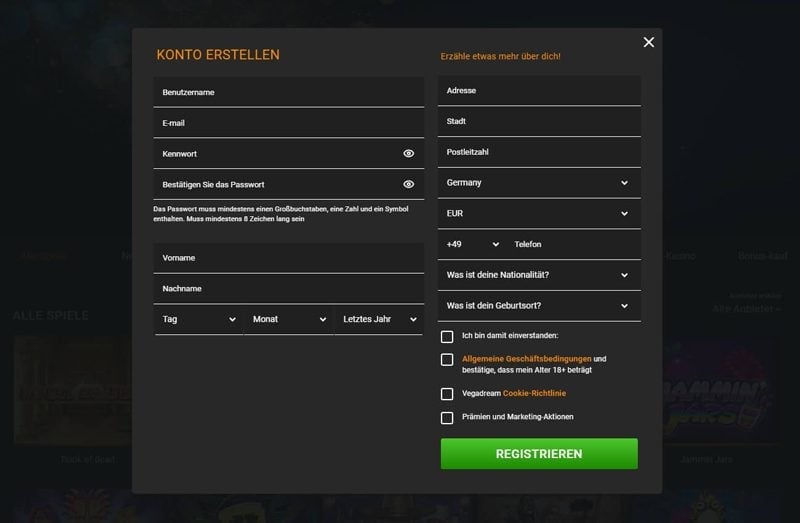The width and height of the screenshot is (800, 523).
Task: Open the Tag birth day dropdown
Action: tap(198, 319)
